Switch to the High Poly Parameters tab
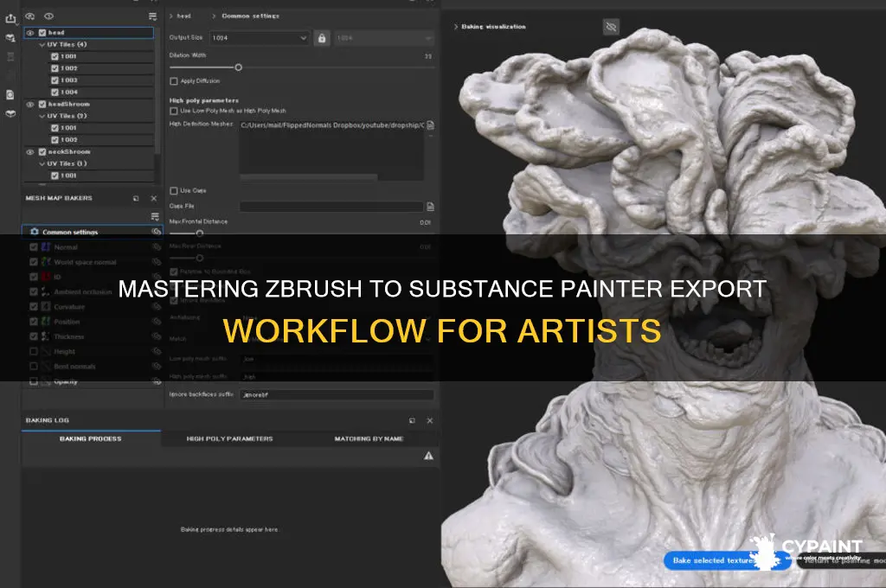The width and height of the screenshot is (886, 588). pyautogui.click(x=229, y=438)
